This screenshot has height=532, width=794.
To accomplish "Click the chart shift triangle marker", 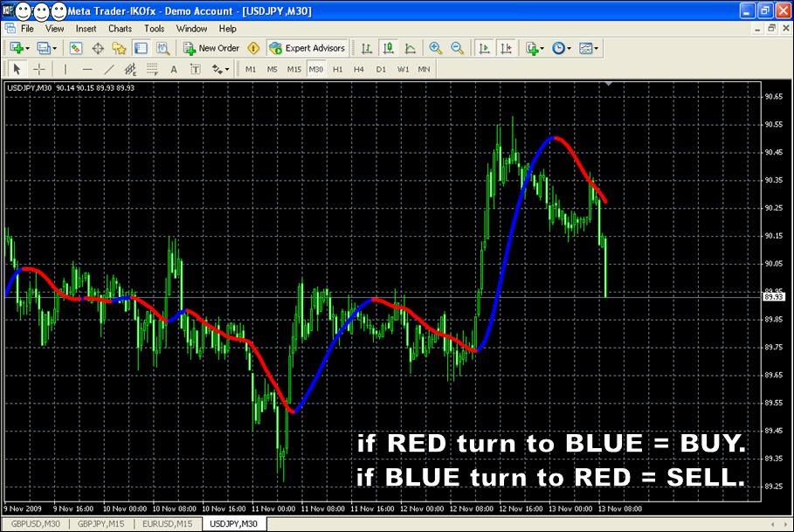I will 609,84.
